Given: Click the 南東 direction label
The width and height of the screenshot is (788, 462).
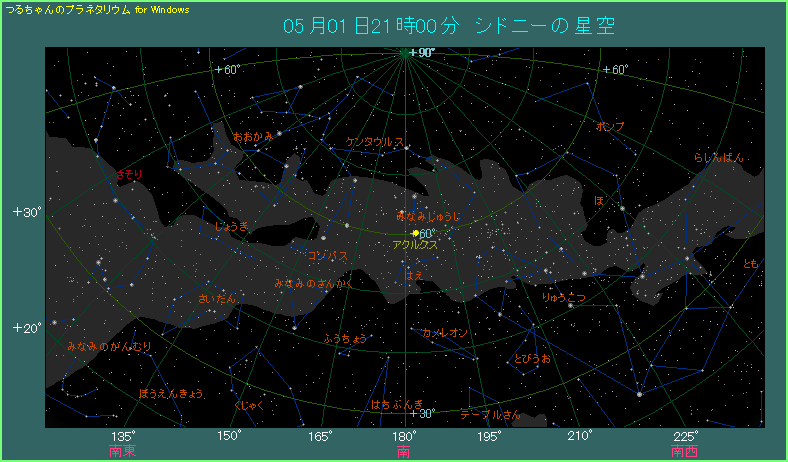Looking at the screenshot, I should (x=122, y=452).
